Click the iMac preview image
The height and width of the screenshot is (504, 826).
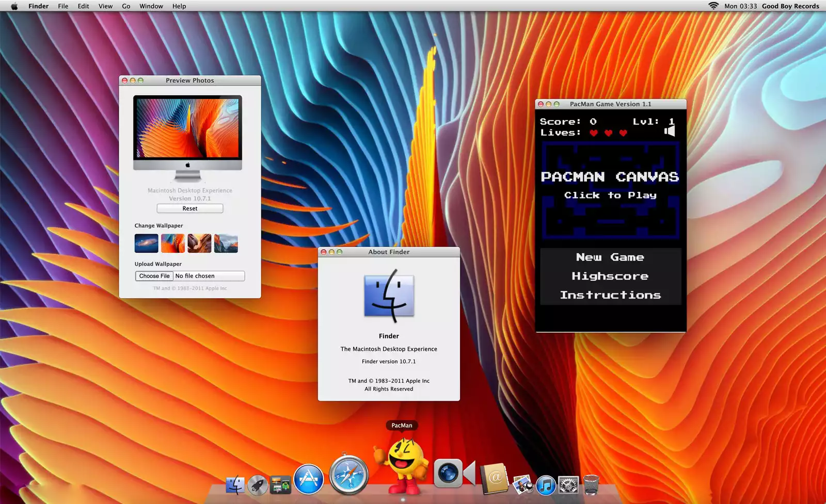[x=188, y=138]
